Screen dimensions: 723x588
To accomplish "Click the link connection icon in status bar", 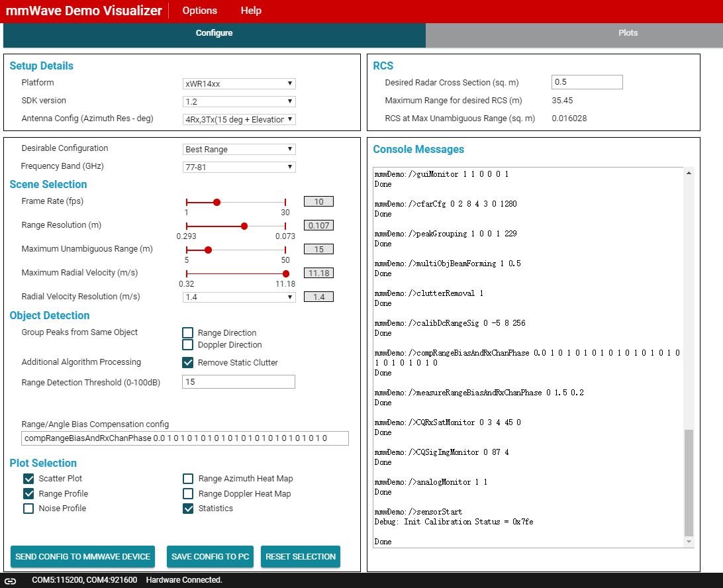I will coord(10,581).
